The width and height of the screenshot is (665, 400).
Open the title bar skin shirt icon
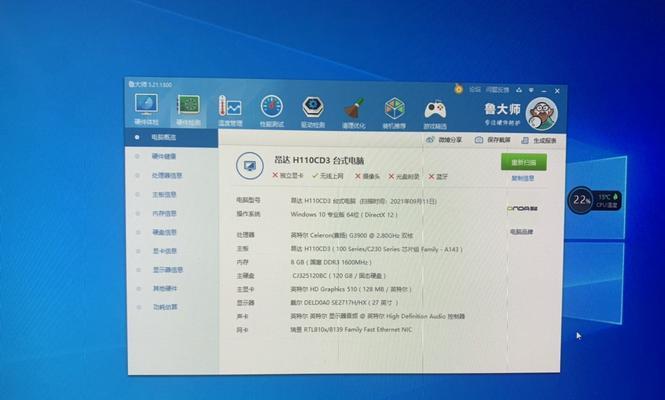[519, 90]
